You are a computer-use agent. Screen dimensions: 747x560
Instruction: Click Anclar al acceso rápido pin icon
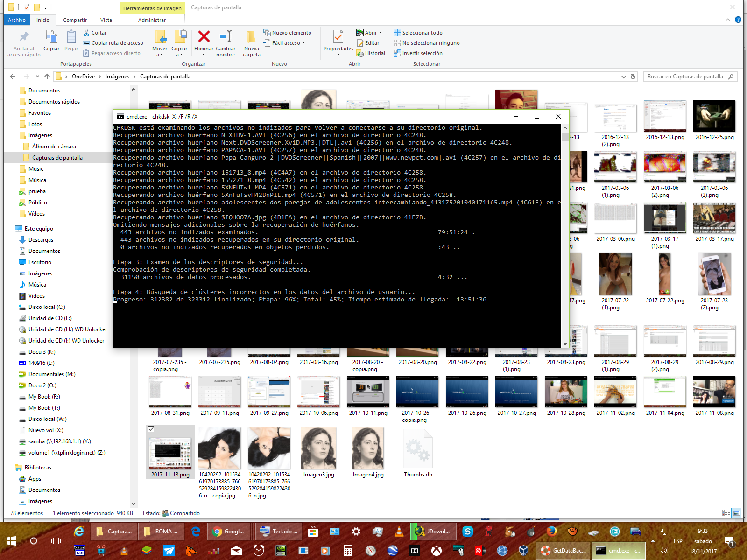point(24,37)
